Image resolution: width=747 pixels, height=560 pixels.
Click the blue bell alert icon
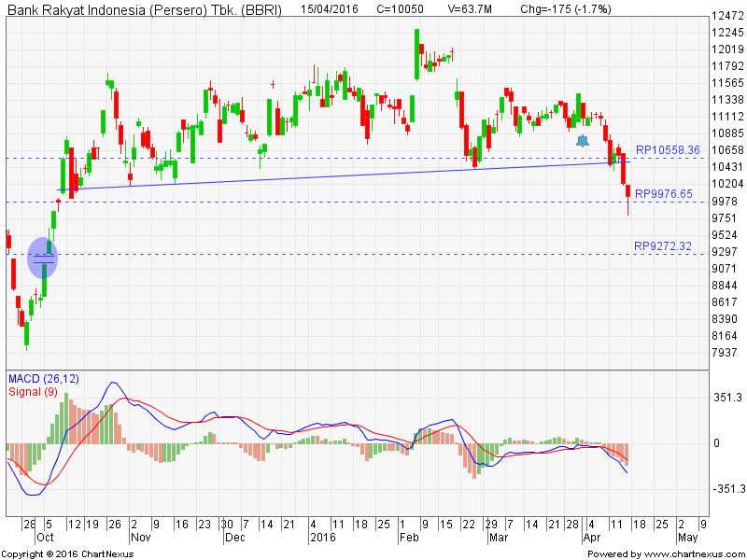click(583, 141)
